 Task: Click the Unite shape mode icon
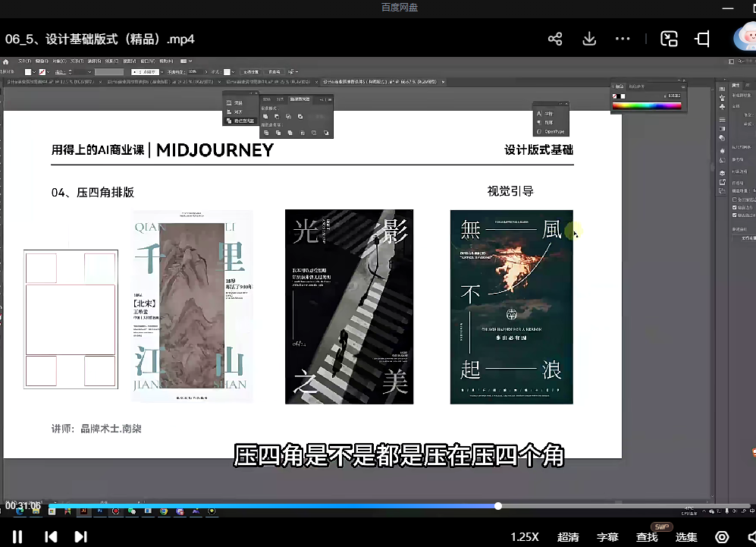pos(265,116)
